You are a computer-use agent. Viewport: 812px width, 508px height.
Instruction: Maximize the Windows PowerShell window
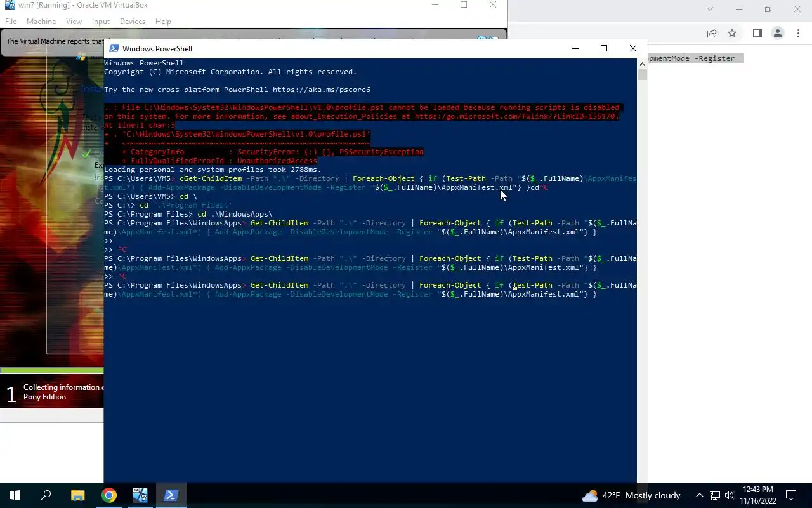(604, 48)
